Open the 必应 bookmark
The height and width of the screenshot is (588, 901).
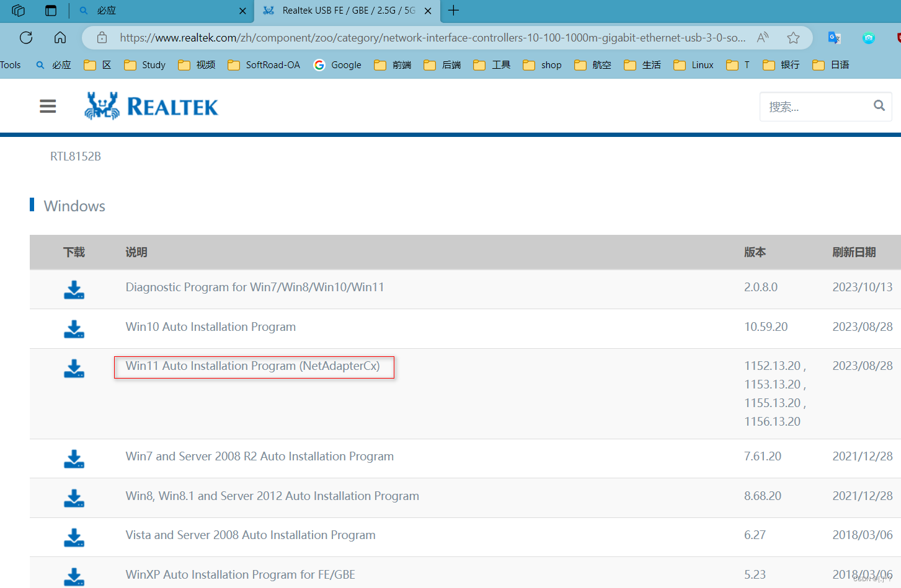(53, 65)
